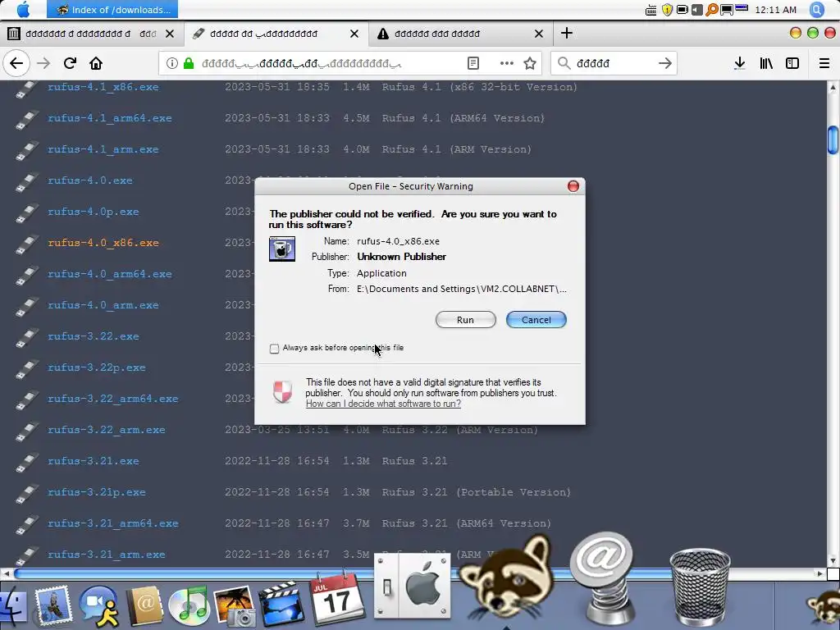This screenshot has width=840, height=630.
Task: Toggle Always ask before opening this file
Action: 274,349
